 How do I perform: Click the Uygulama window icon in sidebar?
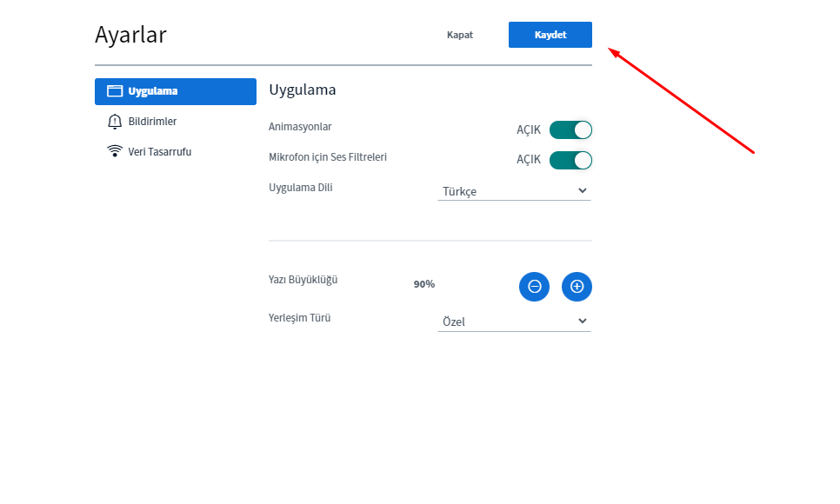click(115, 91)
